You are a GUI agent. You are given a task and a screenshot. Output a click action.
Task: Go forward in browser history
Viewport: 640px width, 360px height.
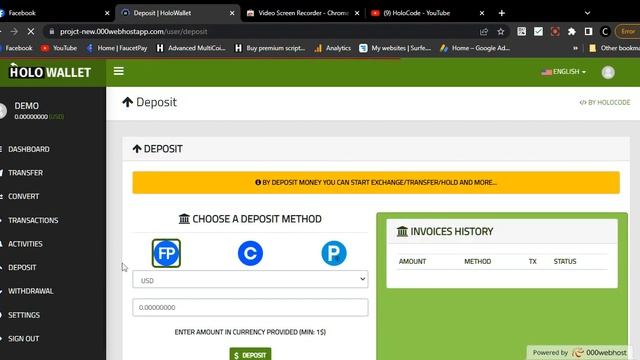point(14,31)
